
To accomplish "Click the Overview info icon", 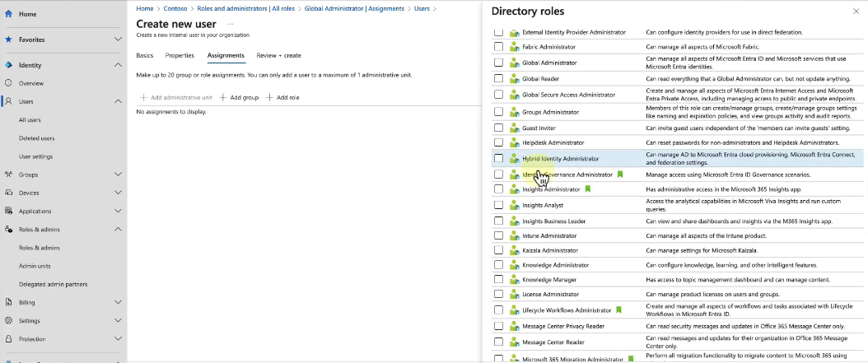I will (x=8, y=83).
